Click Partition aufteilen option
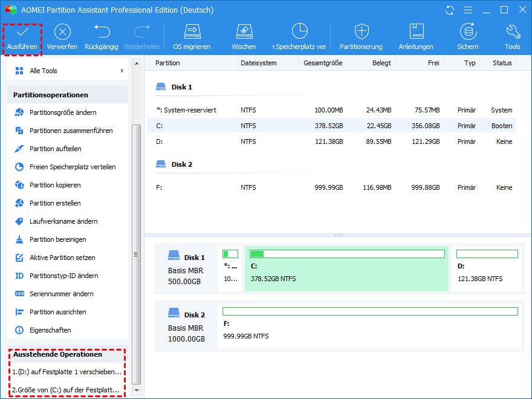This screenshot has width=532, height=399. pos(55,149)
